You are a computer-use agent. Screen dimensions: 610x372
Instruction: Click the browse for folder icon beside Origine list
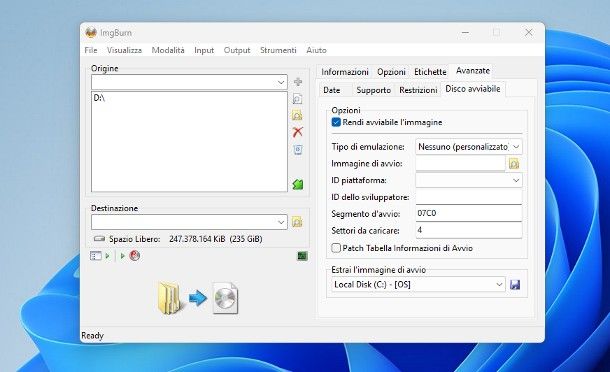coord(297,115)
